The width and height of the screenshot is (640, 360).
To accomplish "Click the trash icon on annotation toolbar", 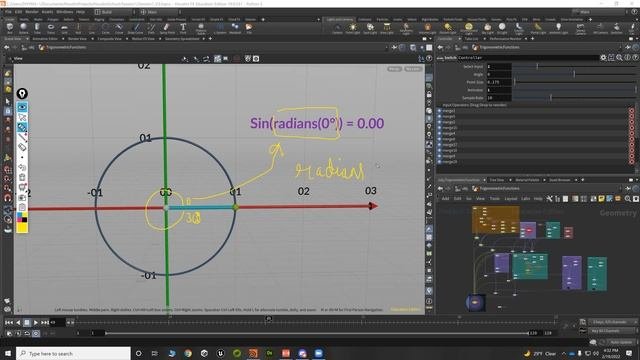I will [x=22, y=177].
